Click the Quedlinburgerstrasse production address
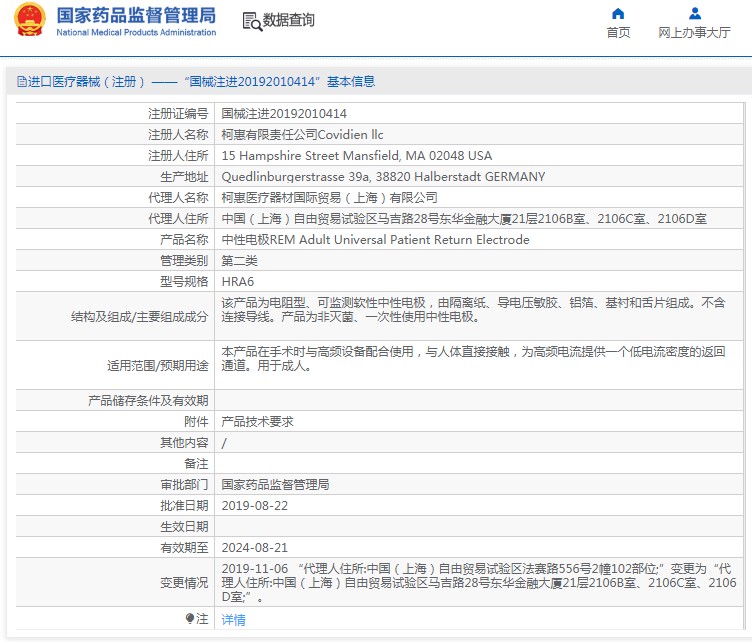 (x=383, y=177)
